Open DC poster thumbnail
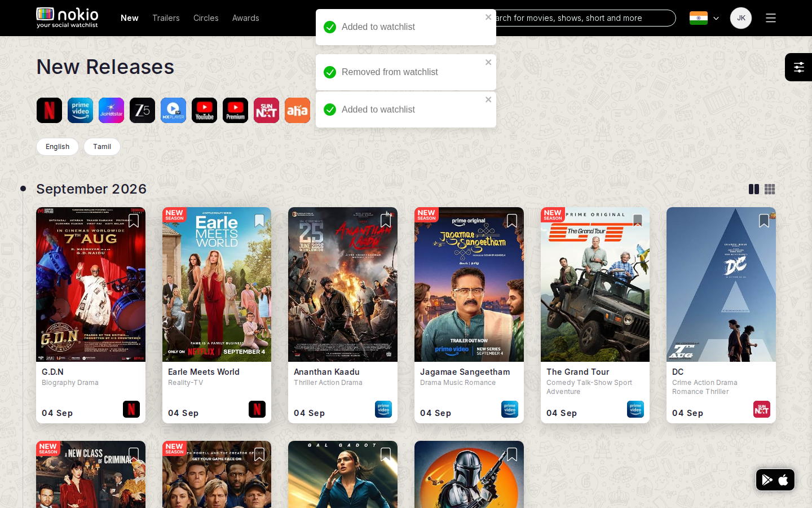The image size is (812, 508). 721,284
